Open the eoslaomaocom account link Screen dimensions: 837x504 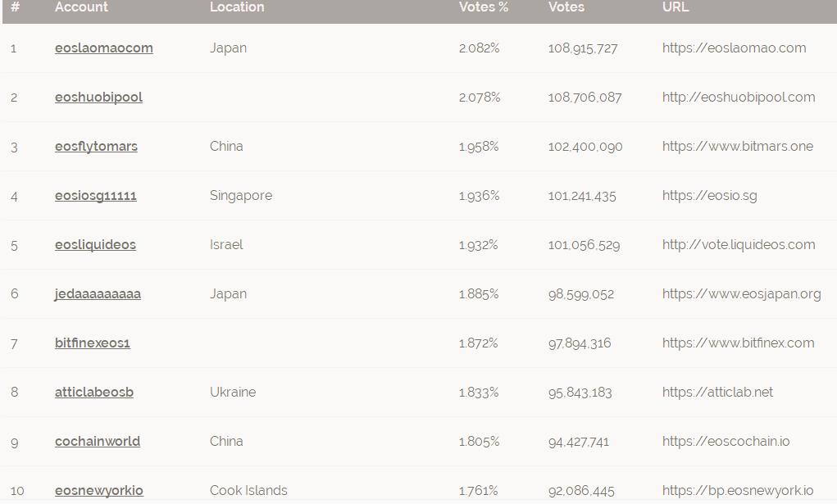pos(103,48)
